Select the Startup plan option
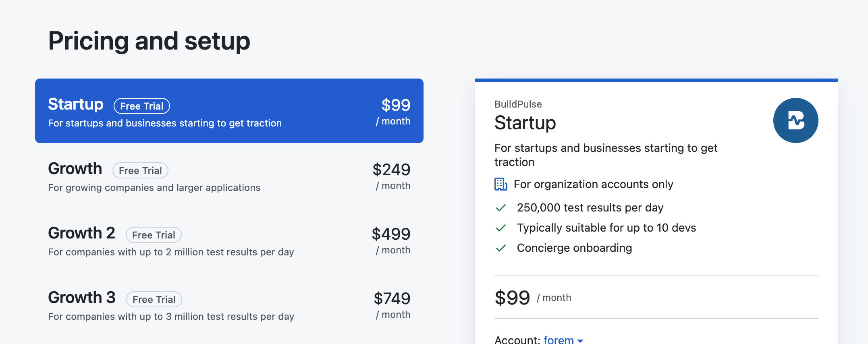This screenshot has height=344, width=868. tap(229, 111)
